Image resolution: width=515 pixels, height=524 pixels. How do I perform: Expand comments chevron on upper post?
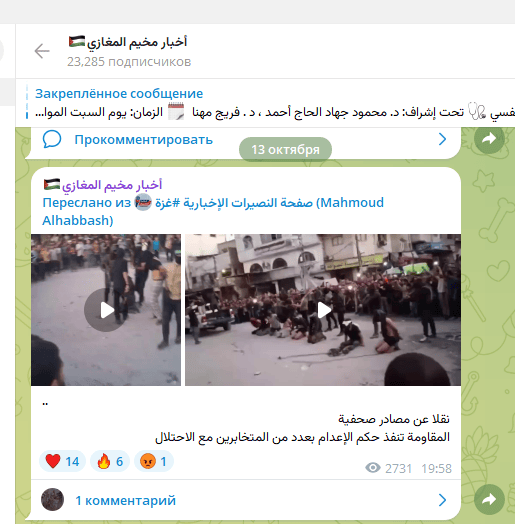coord(442,139)
